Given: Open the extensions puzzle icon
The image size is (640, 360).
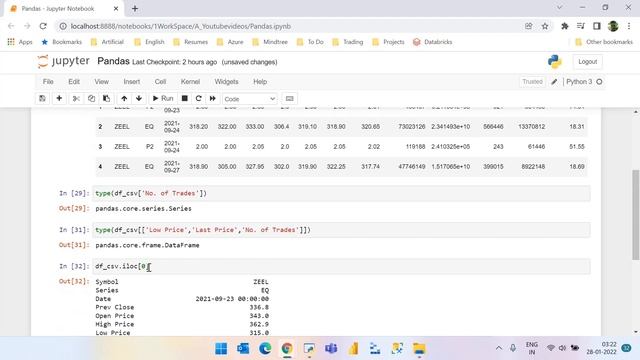Looking at the screenshot, I should coord(565,26).
